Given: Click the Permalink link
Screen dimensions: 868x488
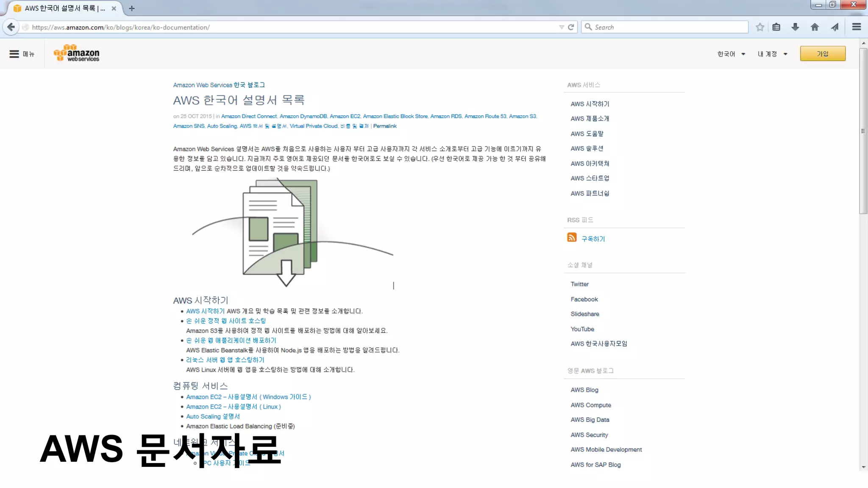Looking at the screenshot, I should click(385, 126).
